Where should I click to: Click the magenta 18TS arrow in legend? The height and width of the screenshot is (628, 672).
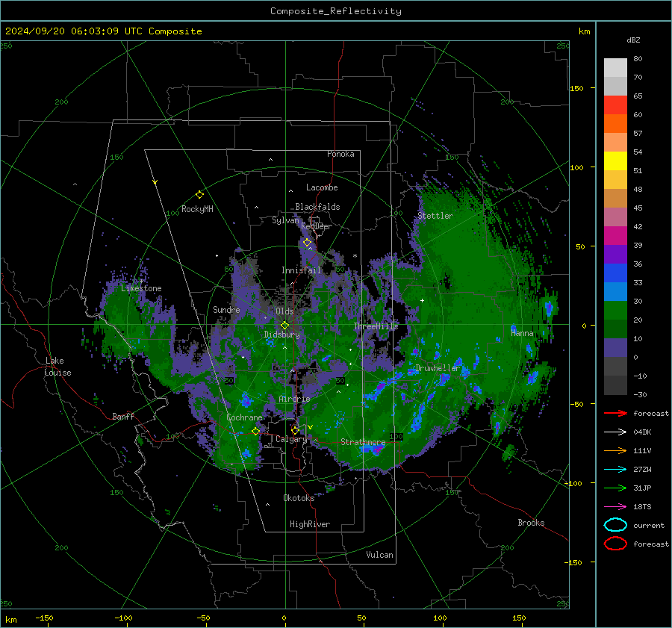coord(615,506)
